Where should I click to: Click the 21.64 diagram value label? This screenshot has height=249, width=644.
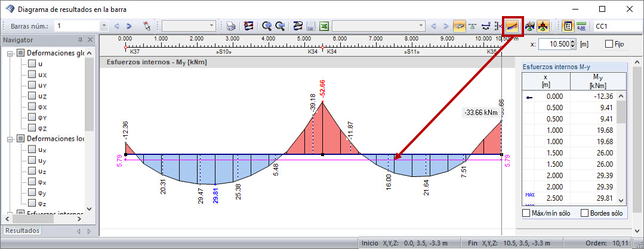(426, 188)
